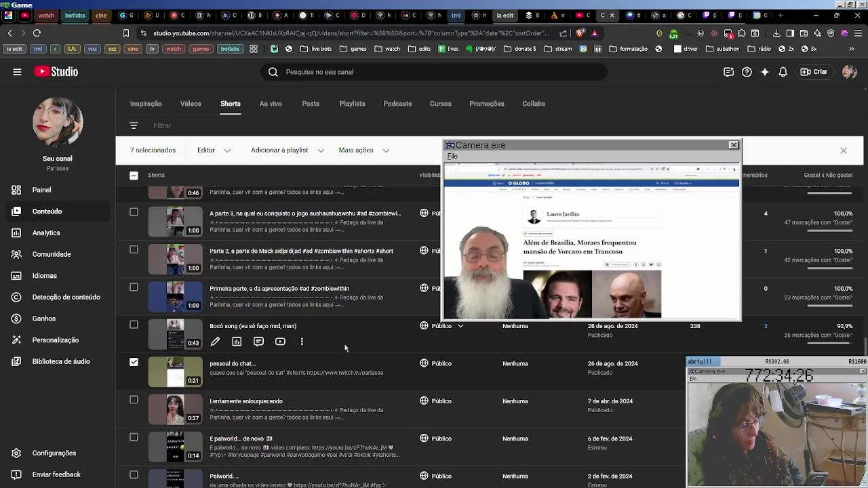The image size is (868, 488).
Task: Toggle the select-all Shorts checkbox
Action: [134, 176]
